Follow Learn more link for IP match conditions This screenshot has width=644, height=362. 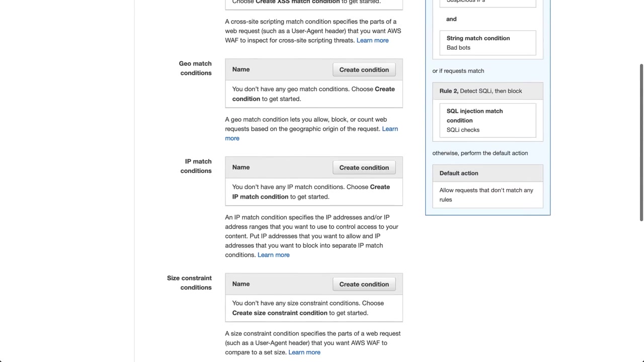(273, 255)
